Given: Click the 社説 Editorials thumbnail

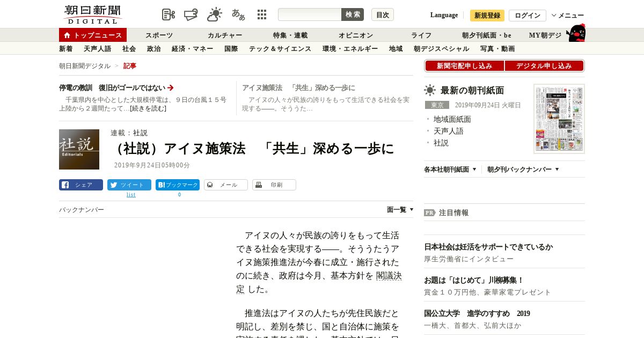Looking at the screenshot, I should click(x=79, y=149).
